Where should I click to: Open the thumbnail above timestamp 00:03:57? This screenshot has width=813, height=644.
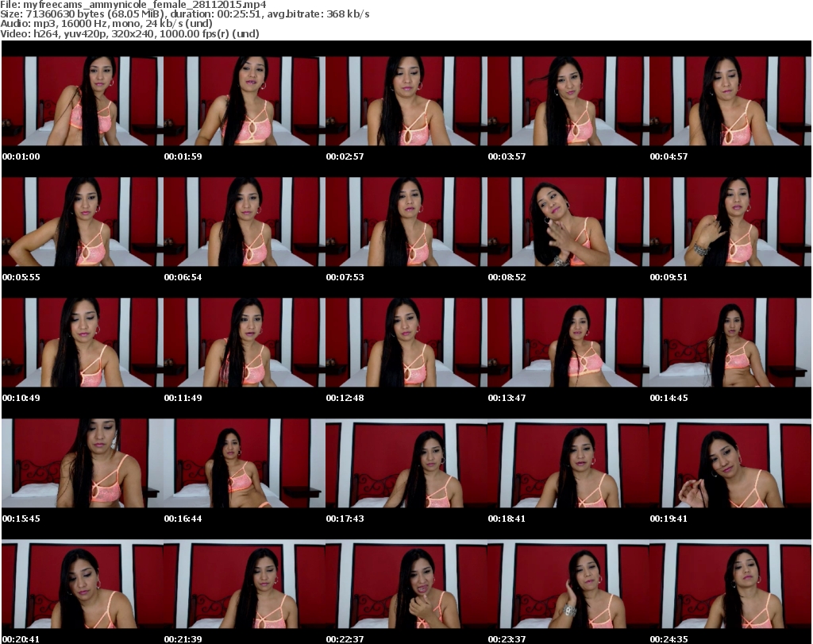click(x=568, y=101)
